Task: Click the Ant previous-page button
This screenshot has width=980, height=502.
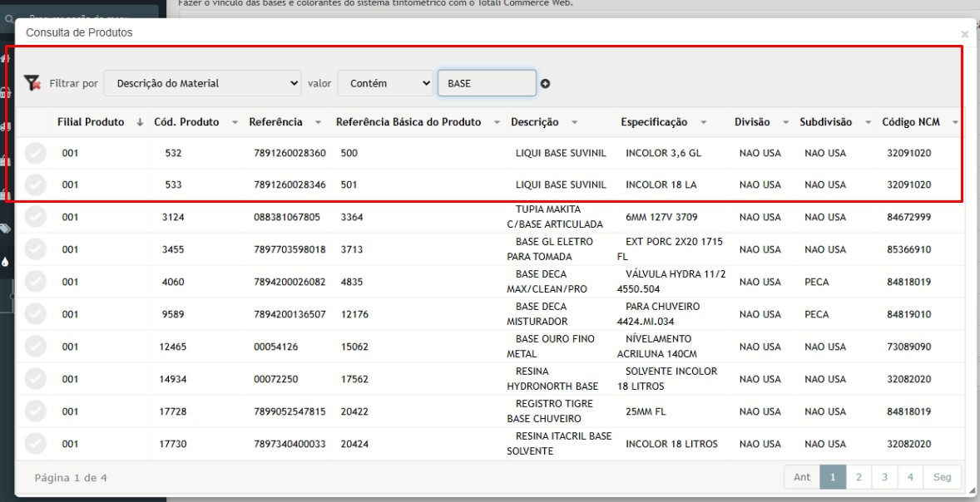Action: click(802, 477)
